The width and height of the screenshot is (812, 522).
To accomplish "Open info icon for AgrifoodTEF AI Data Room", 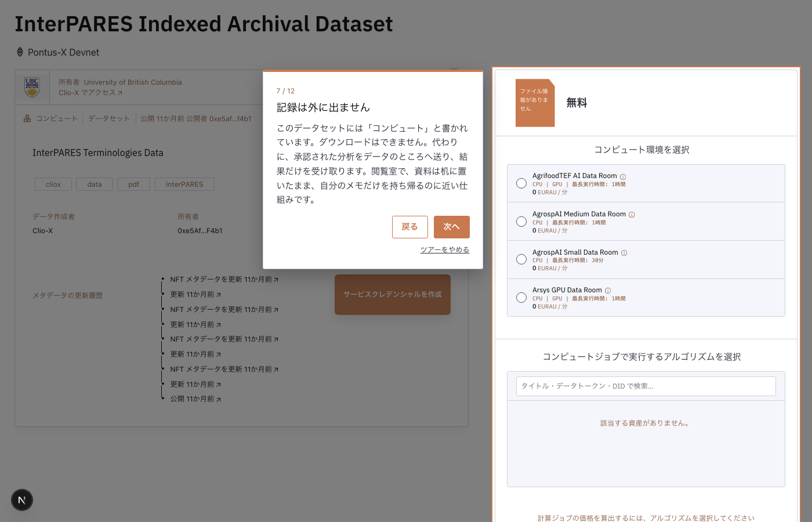I will 623,177.
